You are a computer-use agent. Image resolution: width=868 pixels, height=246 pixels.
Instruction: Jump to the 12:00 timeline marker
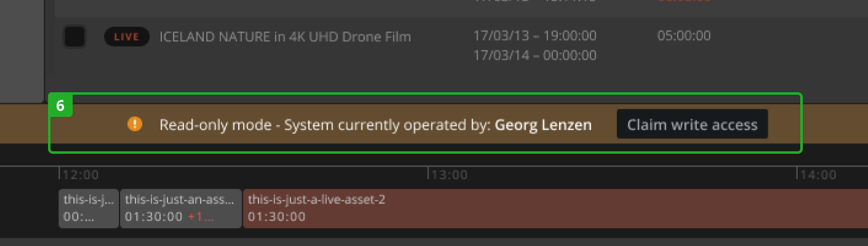(80, 175)
